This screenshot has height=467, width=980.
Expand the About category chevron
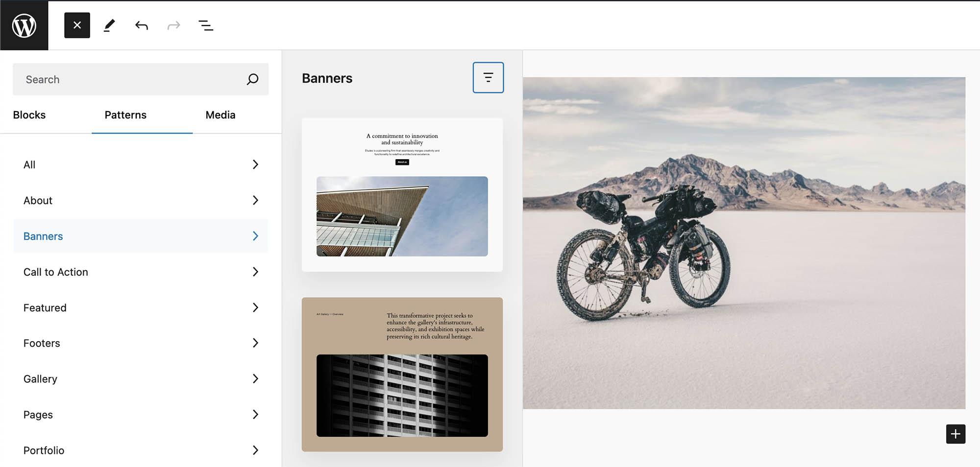(255, 200)
